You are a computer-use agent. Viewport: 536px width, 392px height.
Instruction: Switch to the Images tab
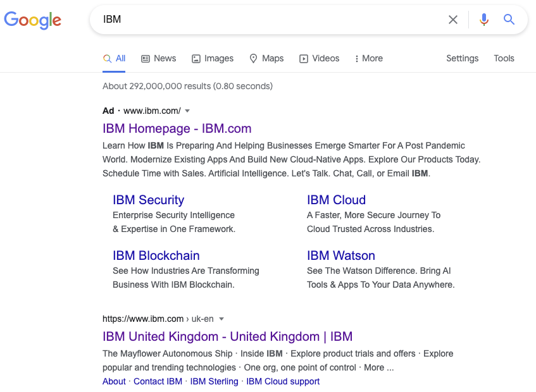click(213, 58)
